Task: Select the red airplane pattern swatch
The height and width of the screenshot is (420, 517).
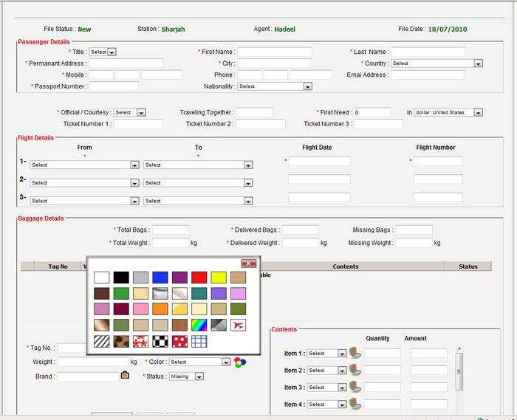Action: (238, 325)
